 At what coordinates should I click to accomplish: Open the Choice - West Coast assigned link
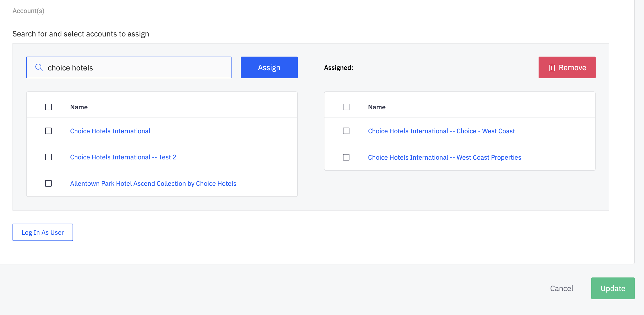point(441,131)
